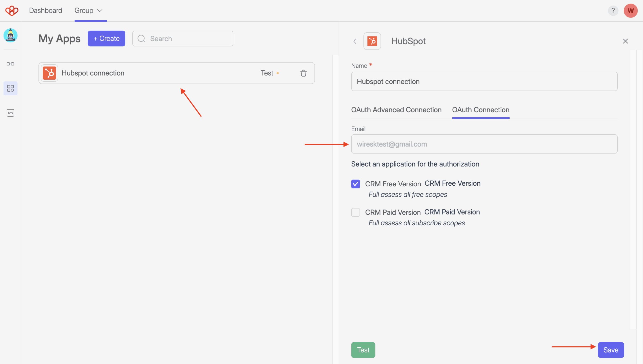The height and width of the screenshot is (364, 643).
Task: Open the key credentials icon in sidebar
Action: [x=10, y=113]
